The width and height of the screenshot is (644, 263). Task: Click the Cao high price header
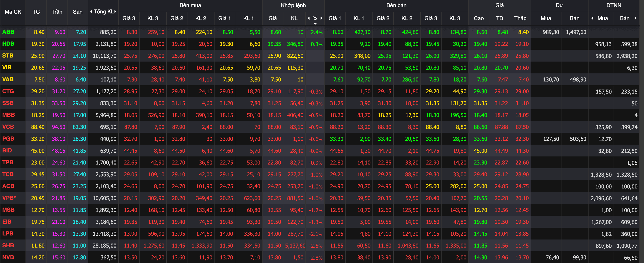pos(479,18)
